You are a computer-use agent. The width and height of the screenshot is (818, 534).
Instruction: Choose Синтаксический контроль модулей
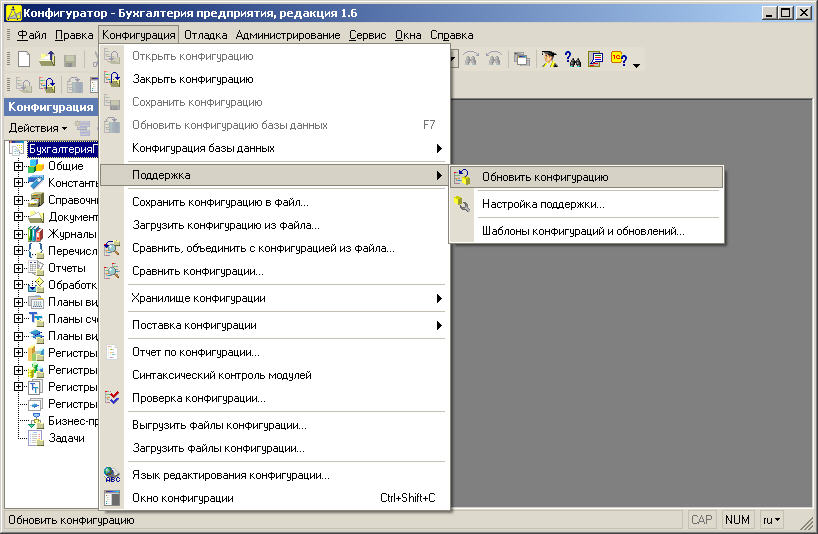[274, 375]
